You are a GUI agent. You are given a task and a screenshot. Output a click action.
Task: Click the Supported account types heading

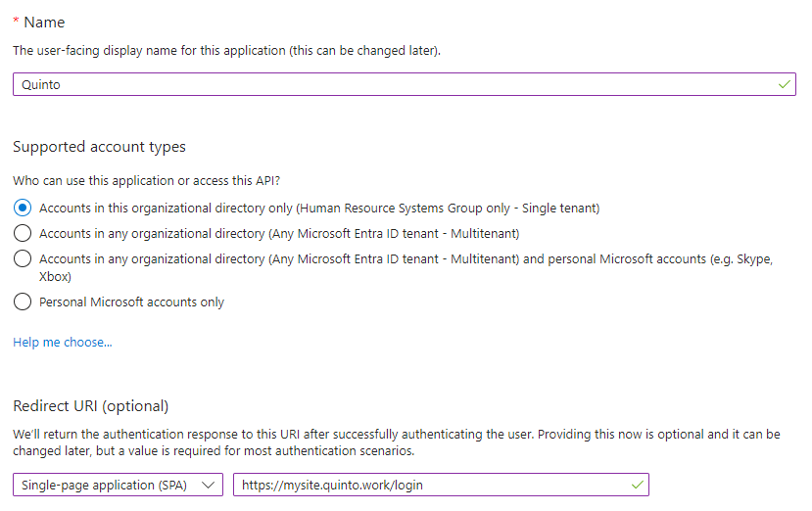[99, 147]
